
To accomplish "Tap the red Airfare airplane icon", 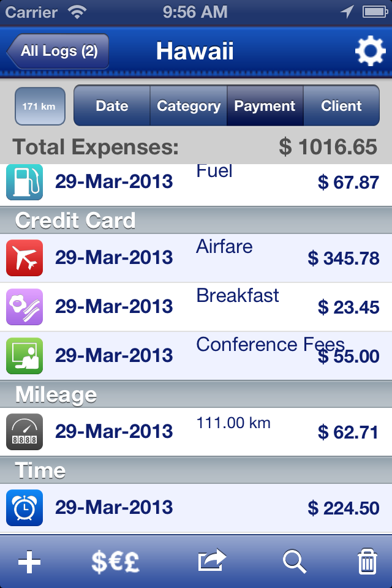I will click(x=24, y=257).
